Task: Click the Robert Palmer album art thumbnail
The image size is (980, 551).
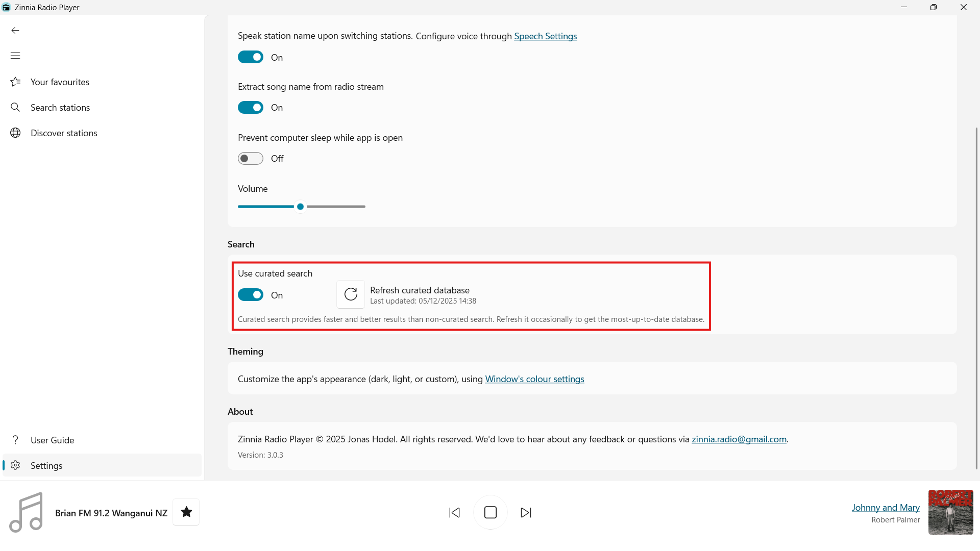Action: [x=950, y=512]
